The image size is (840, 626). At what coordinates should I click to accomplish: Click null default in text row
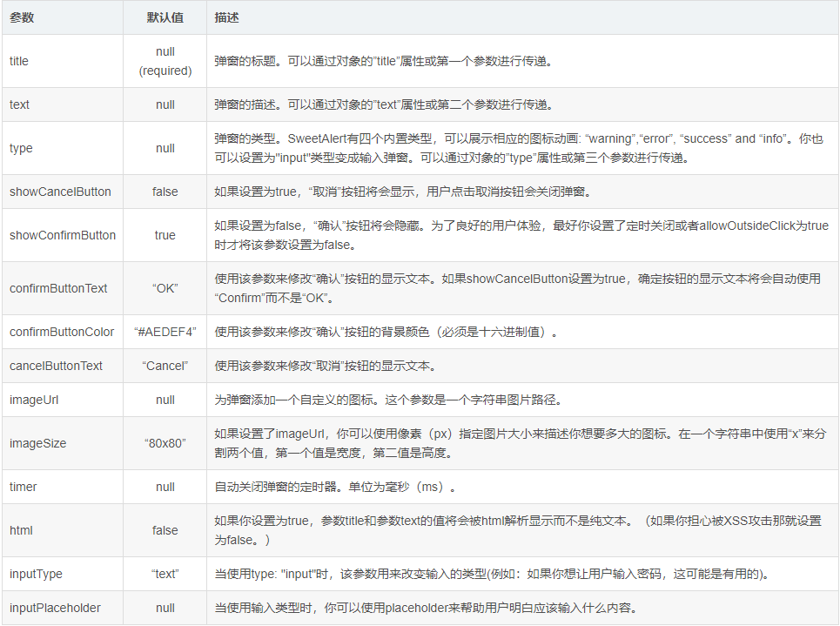coord(165,104)
